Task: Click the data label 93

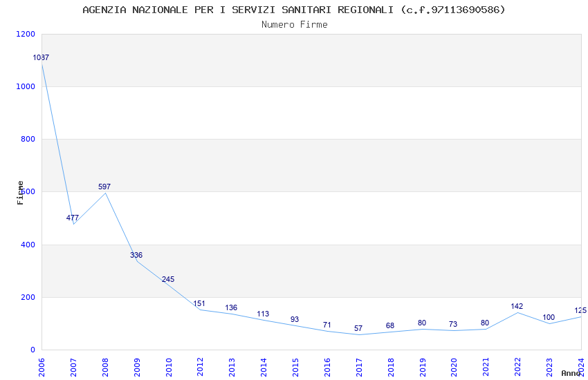Action: point(295,319)
